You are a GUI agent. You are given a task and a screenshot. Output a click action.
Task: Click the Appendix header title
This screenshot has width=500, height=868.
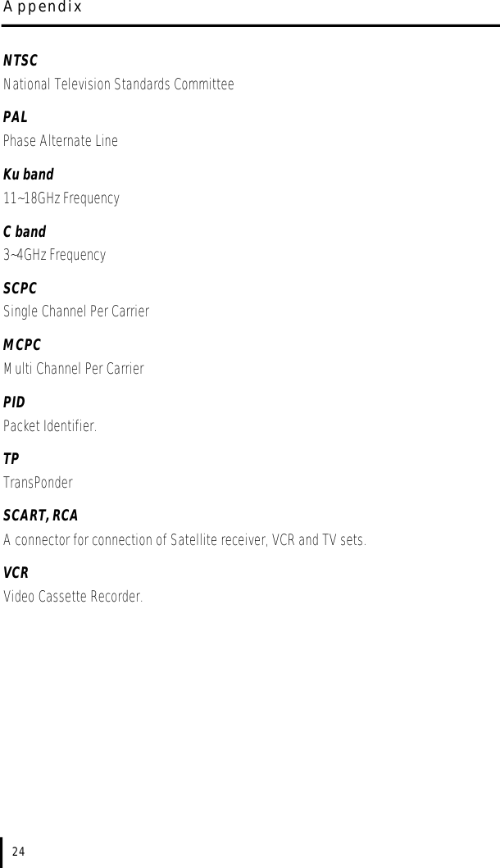click(43, 7)
